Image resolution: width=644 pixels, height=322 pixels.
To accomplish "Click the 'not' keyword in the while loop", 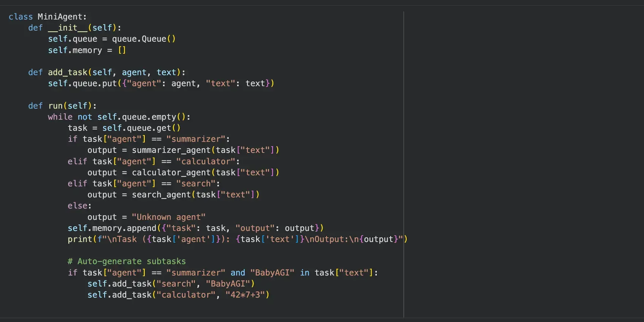I will [84, 117].
